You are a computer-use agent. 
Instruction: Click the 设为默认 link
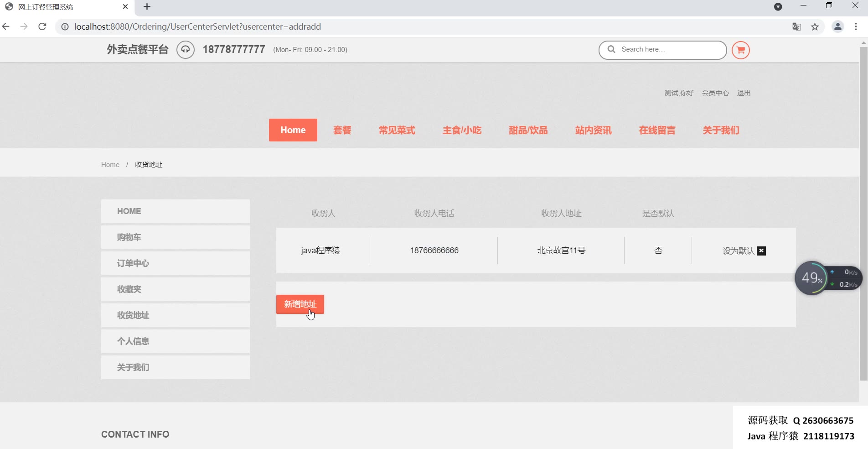739,251
